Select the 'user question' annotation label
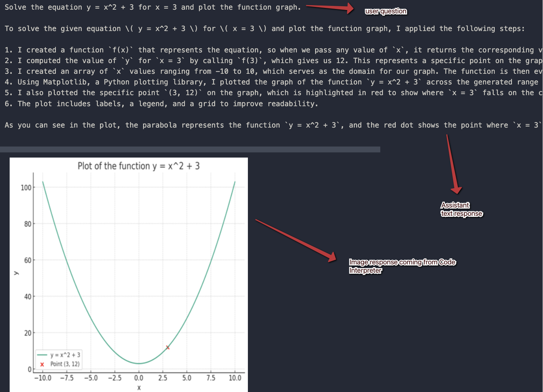The width and height of the screenshot is (543, 392). tap(386, 11)
